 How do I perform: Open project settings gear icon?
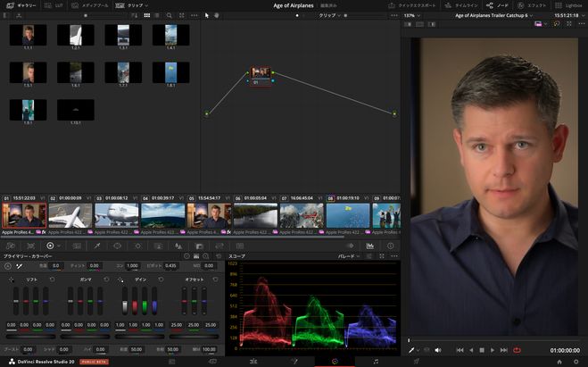click(x=576, y=362)
